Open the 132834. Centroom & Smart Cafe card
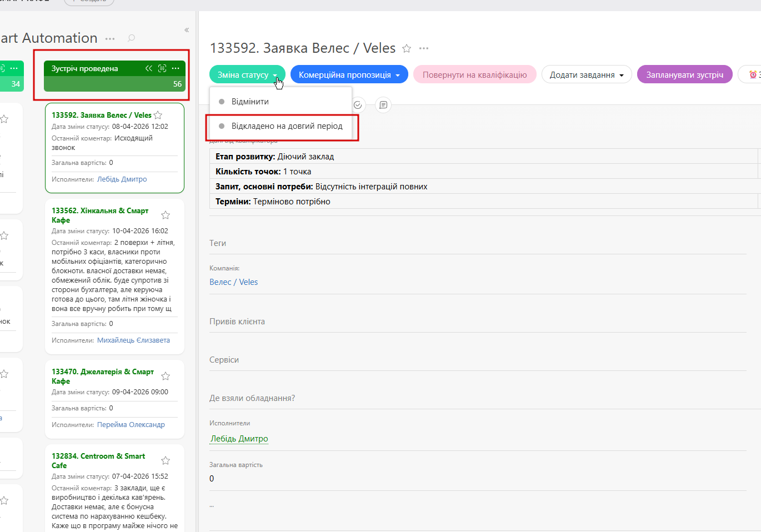The height and width of the screenshot is (532, 761). point(98,461)
